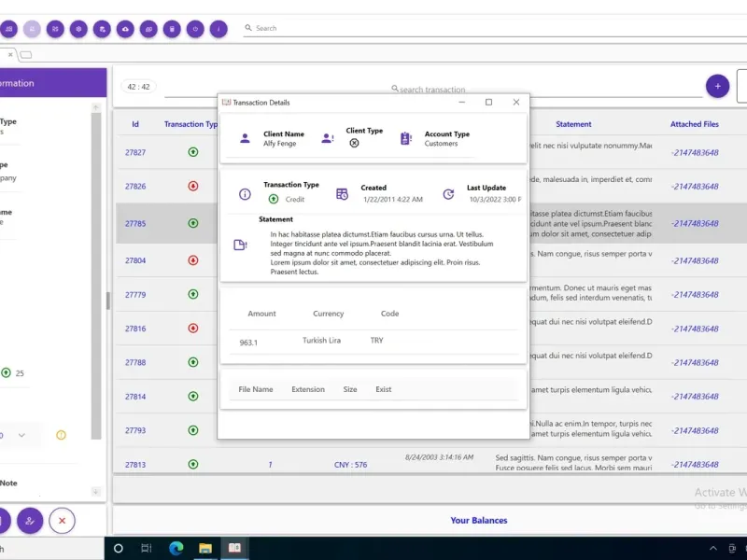Open attached files value in row 27788
This screenshot has width=747, height=560.
point(695,363)
